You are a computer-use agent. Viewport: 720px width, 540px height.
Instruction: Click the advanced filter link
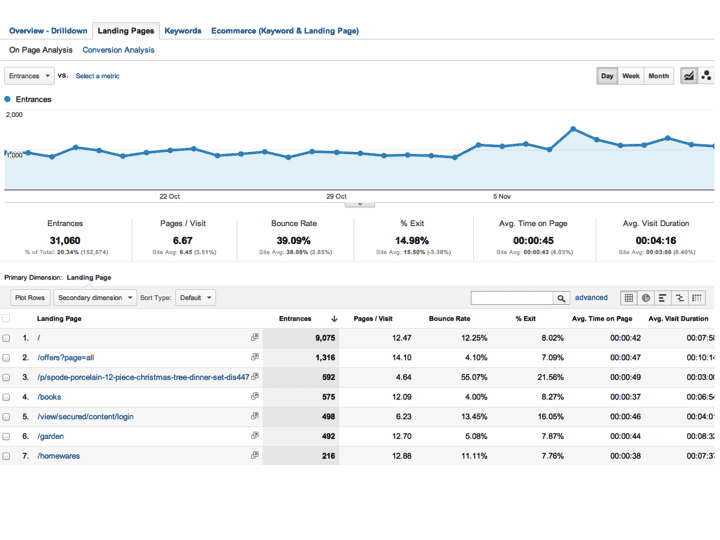pyautogui.click(x=591, y=298)
